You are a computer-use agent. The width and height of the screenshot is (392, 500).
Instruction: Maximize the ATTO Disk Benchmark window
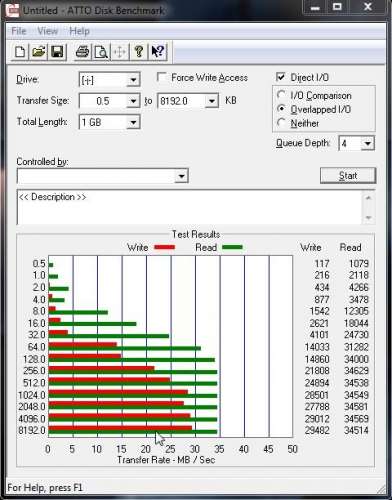(337, 7)
